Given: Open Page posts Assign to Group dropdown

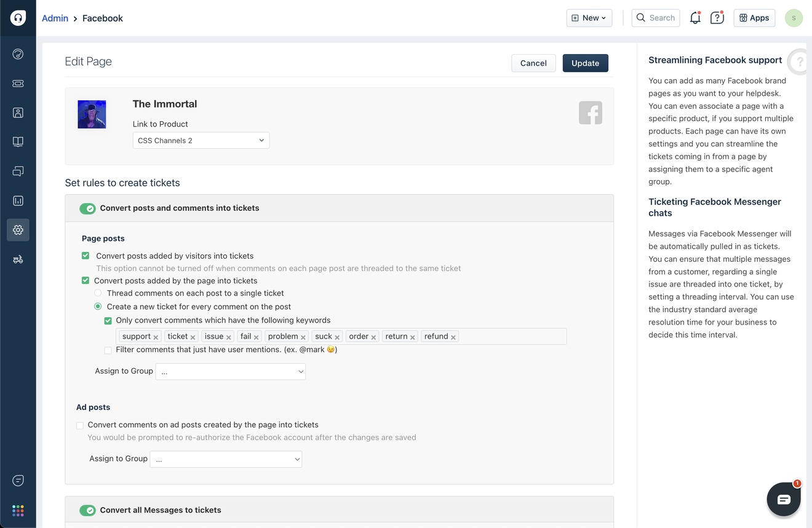Looking at the screenshot, I should (x=231, y=371).
